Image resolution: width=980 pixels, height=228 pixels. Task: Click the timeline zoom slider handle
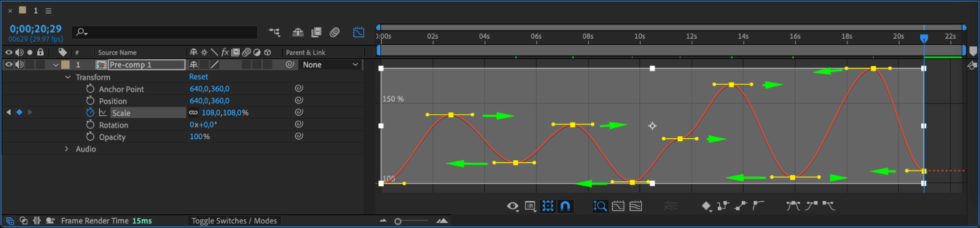398,221
